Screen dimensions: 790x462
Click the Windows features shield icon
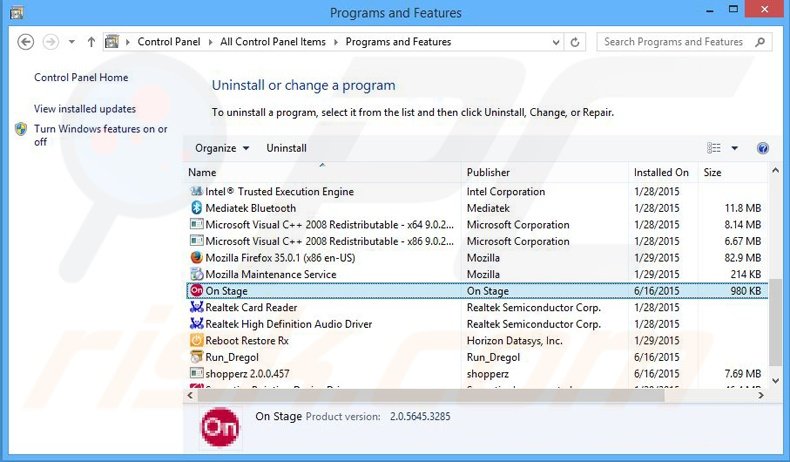click(x=21, y=129)
